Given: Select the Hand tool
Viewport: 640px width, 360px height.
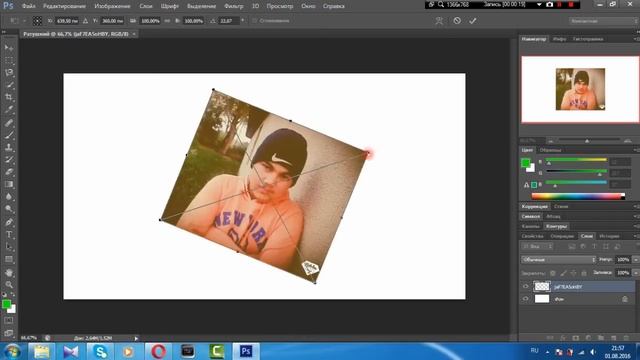Looking at the screenshot, I should (x=9, y=272).
